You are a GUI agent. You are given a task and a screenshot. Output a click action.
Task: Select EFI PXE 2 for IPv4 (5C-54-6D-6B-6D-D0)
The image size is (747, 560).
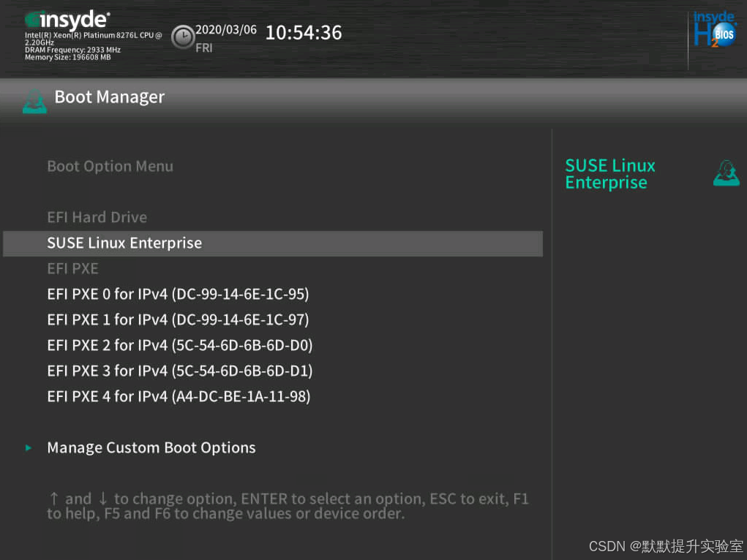(179, 346)
